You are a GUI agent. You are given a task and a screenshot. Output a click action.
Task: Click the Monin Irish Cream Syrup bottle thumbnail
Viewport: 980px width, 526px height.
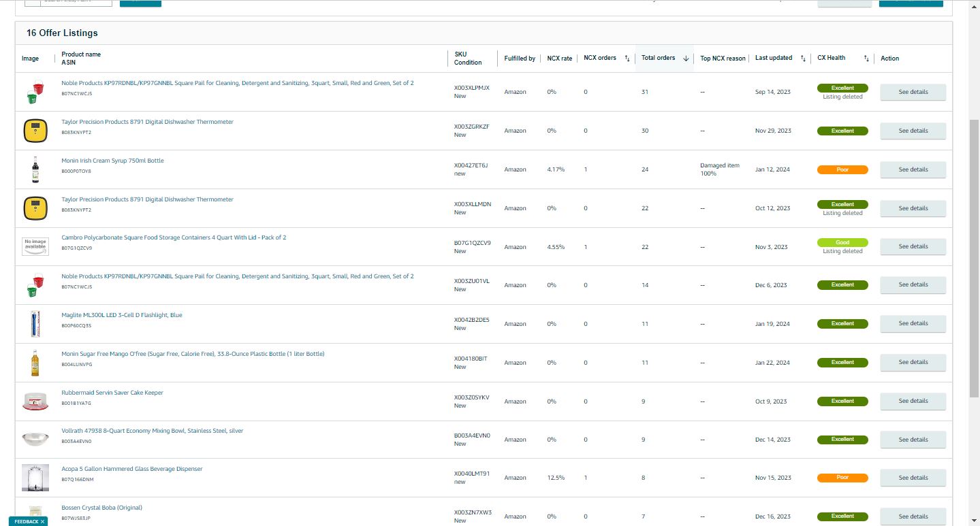click(35, 169)
